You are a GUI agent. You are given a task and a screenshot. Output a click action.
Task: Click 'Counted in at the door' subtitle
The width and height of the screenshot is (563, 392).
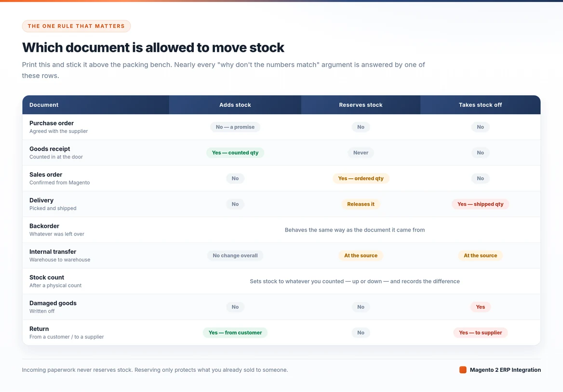click(56, 157)
